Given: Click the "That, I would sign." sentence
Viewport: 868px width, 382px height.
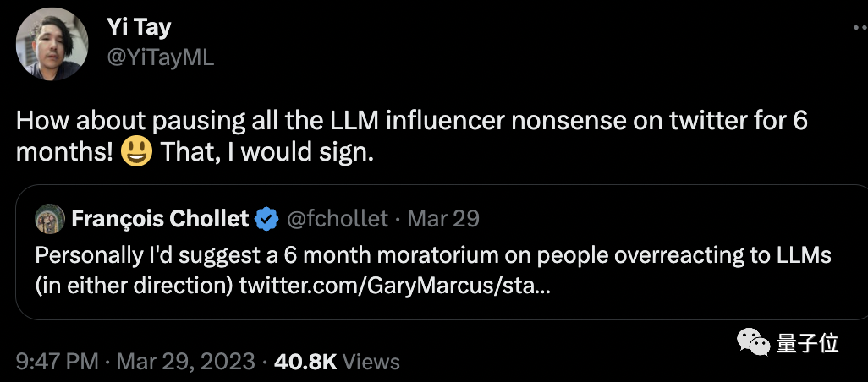Looking at the screenshot, I should coord(266,155).
